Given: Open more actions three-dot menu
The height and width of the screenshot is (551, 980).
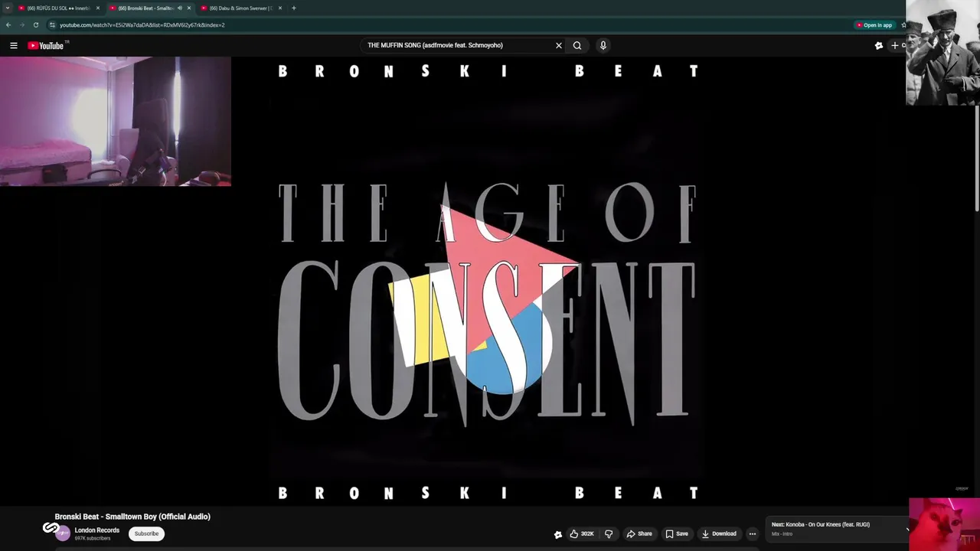Looking at the screenshot, I should click(753, 534).
